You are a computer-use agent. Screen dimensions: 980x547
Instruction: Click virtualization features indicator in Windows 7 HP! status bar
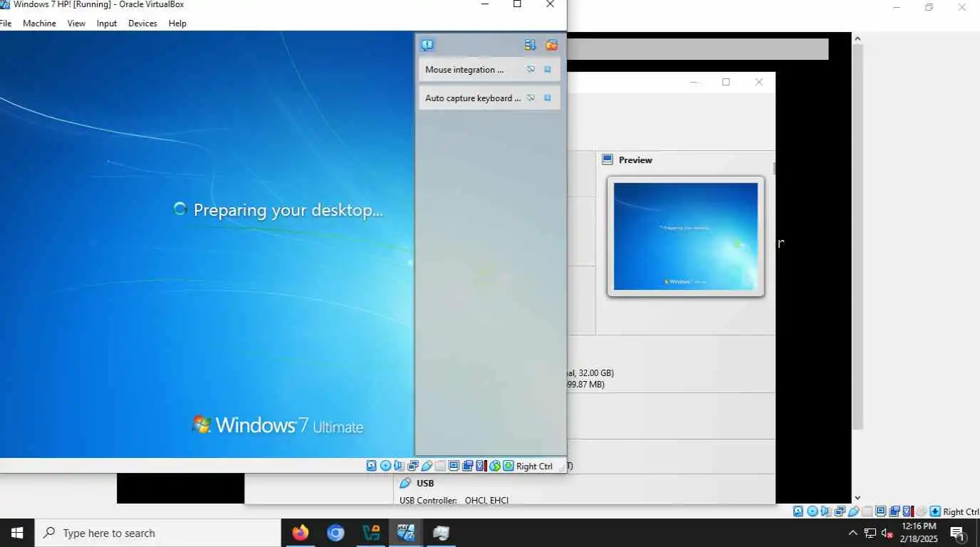point(481,466)
